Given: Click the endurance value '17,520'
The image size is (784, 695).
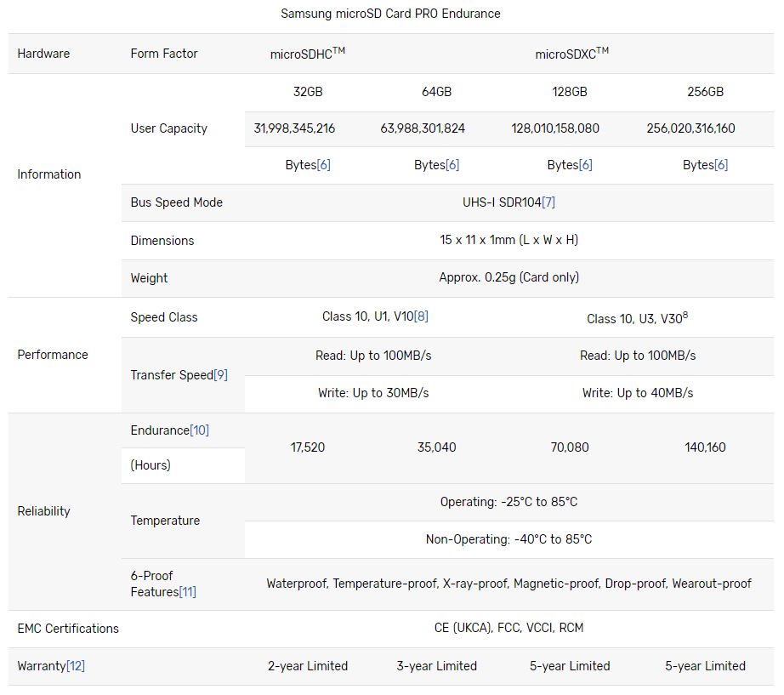Looking at the screenshot, I should (x=308, y=447).
